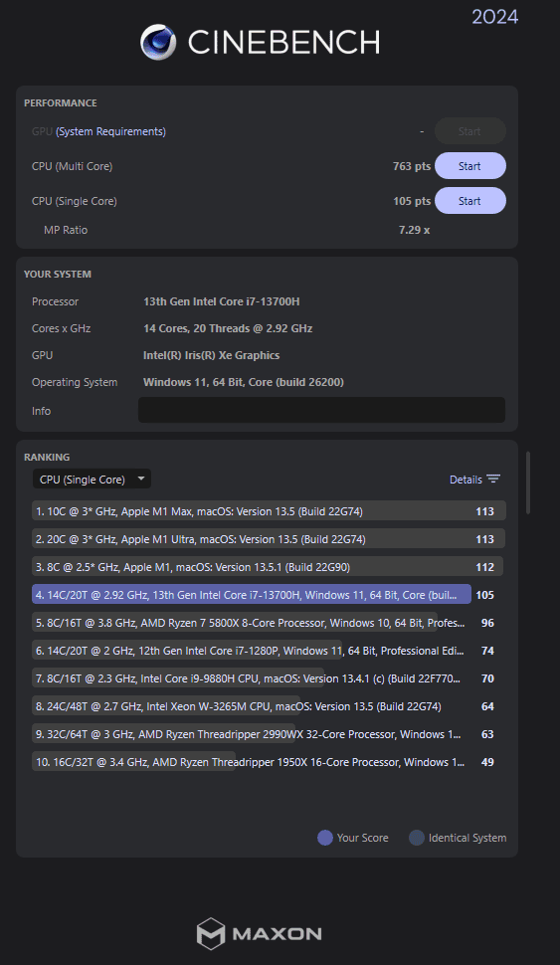Click into the Info text field

[x=321, y=410]
